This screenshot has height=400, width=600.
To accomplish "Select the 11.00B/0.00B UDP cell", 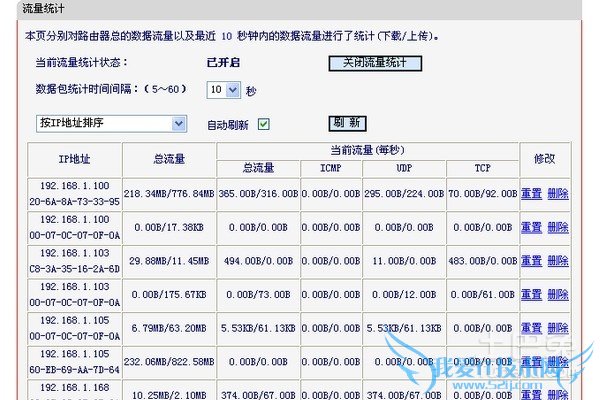I will click(x=404, y=261).
